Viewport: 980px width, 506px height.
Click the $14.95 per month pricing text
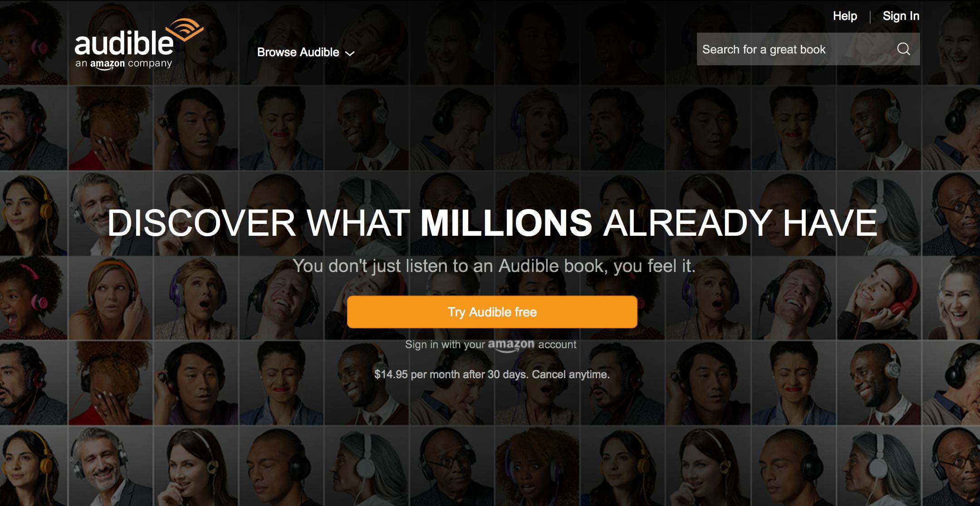(x=492, y=375)
